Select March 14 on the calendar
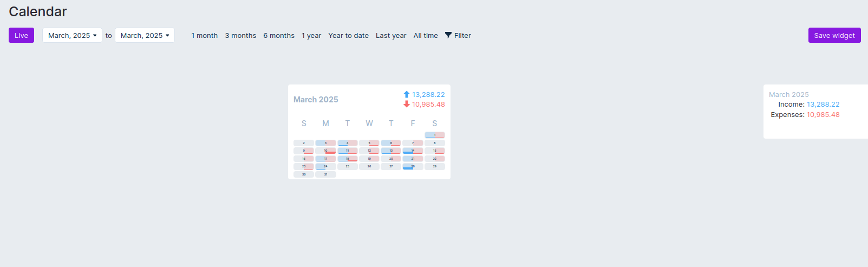Viewport: 868px width, 267px height. [413, 151]
